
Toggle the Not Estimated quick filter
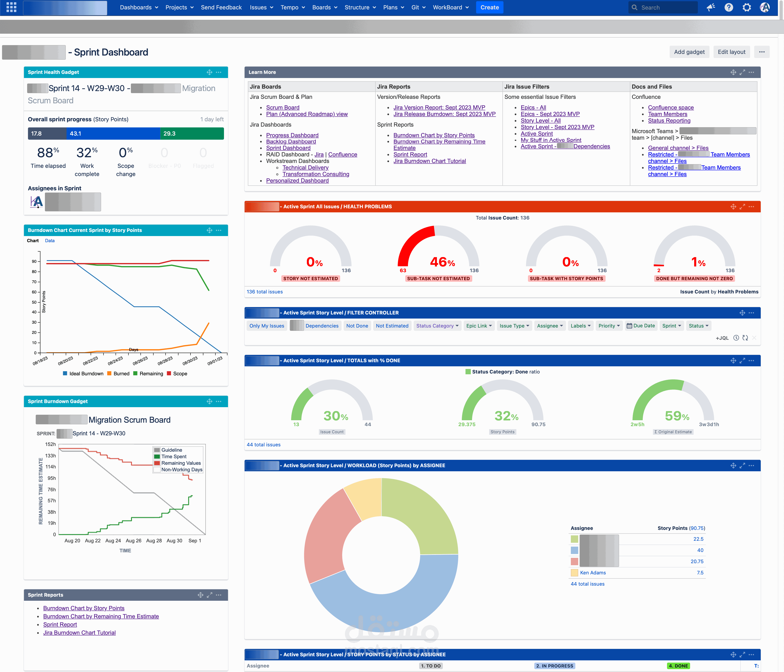(392, 326)
